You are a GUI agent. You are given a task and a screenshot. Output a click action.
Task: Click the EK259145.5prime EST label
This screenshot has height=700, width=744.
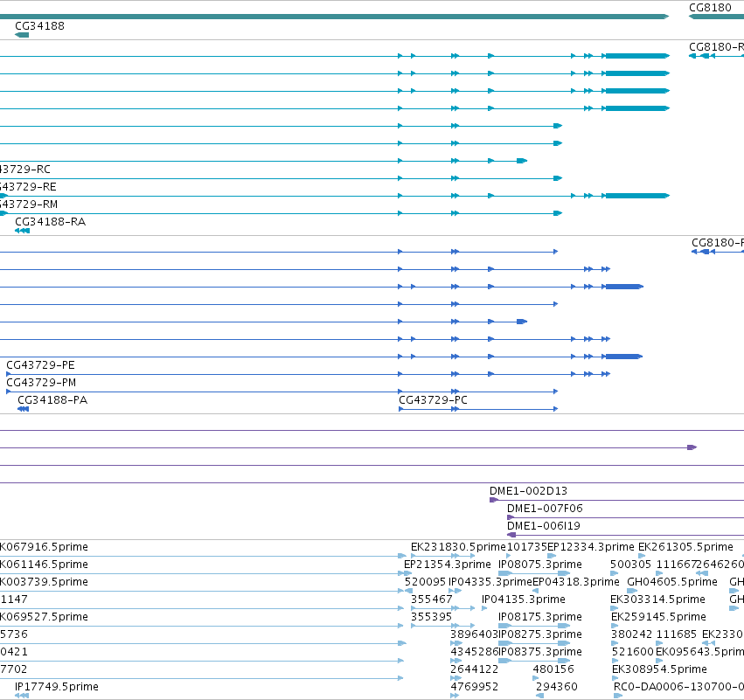(658, 617)
